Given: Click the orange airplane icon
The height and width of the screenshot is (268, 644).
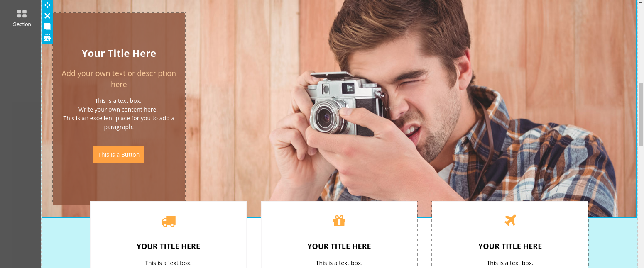Looking at the screenshot, I should [510, 220].
